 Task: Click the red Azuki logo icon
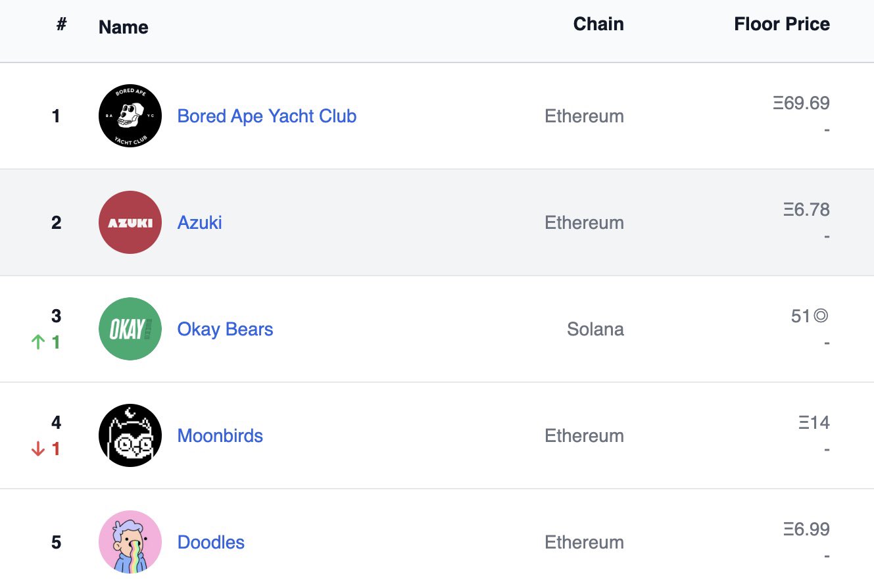[x=130, y=222]
